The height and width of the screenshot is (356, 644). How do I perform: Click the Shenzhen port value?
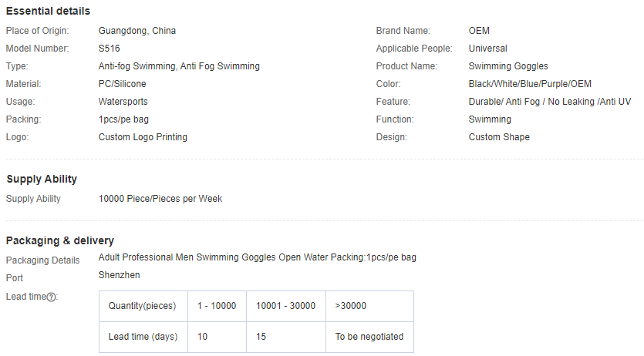coord(119,275)
